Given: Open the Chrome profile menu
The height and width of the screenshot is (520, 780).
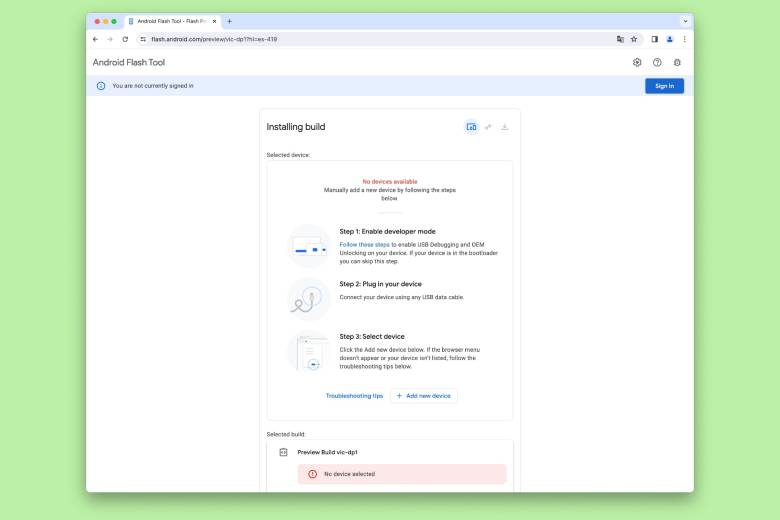Looking at the screenshot, I should 670,39.
